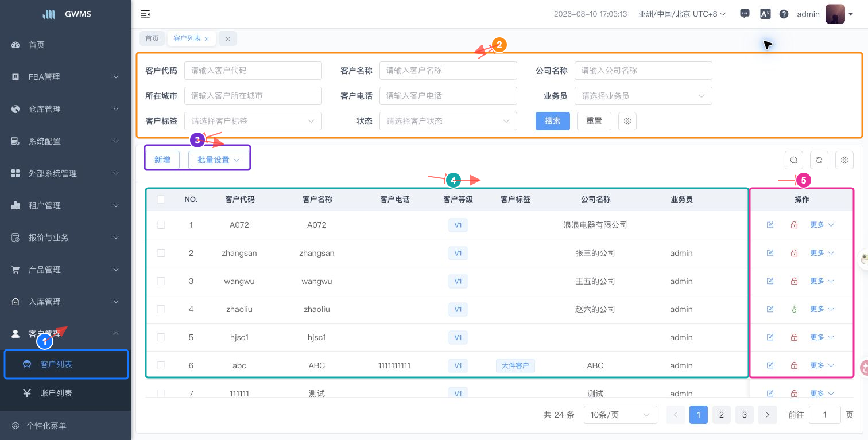
Task: Check the 111111 row checkbox
Action: coord(161,394)
